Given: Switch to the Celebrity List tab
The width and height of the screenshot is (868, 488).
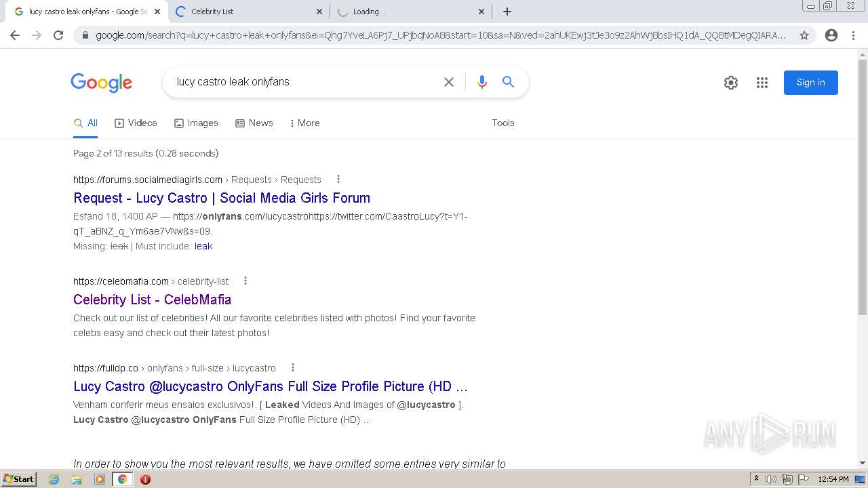Looking at the screenshot, I should tap(249, 12).
